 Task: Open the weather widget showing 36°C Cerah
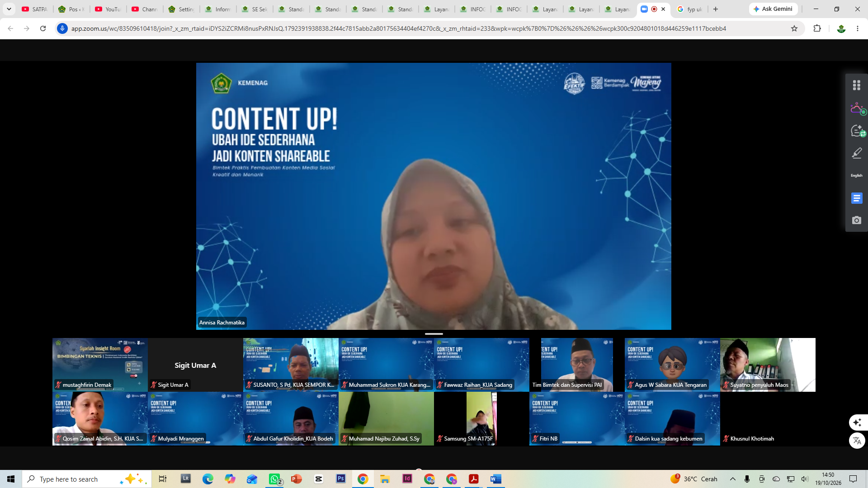click(694, 479)
